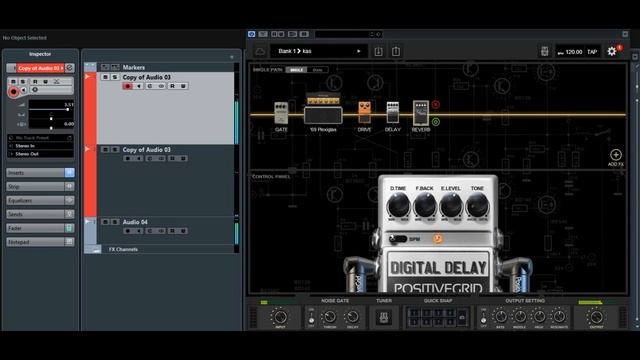
Task: Adjust the F.BACK knob
Action: 424,205
